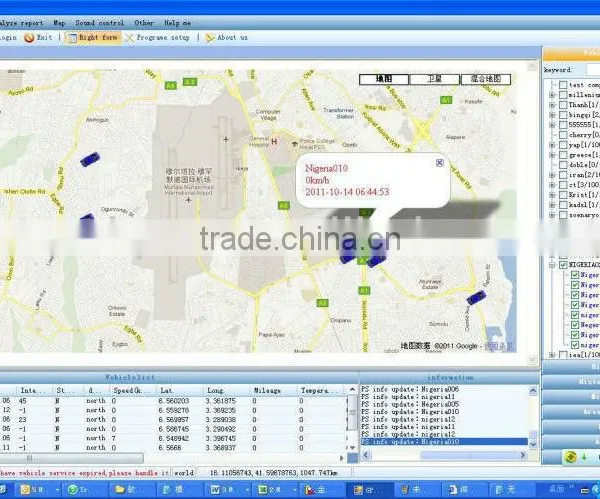Tick the bingqi group checkbox
Screen dimensions: 600x499
point(563,114)
